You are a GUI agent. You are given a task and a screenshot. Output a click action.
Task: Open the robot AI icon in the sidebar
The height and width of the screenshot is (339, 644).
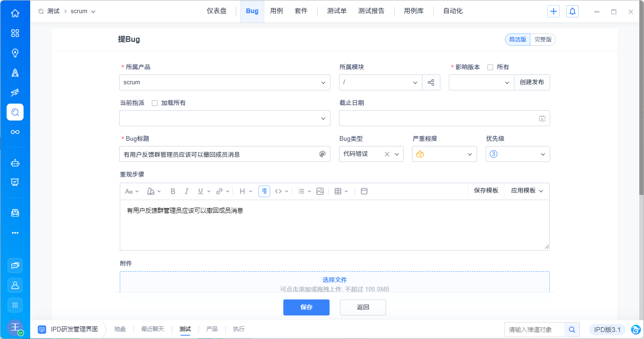15,163
